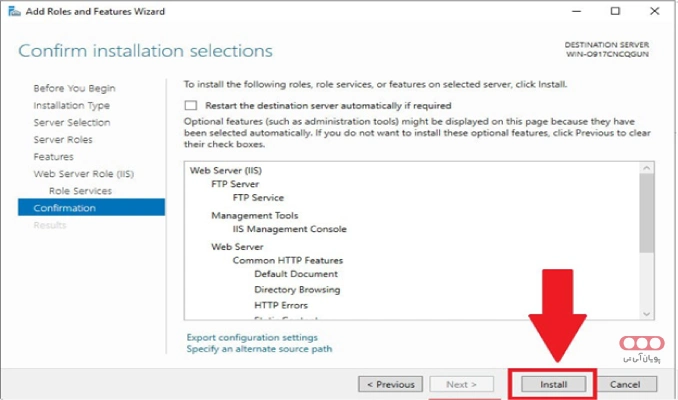This screenshot has height=400, width=678.
Task: Maximize the wizard window
Action: pyautogui.click(x=615, y=11)
